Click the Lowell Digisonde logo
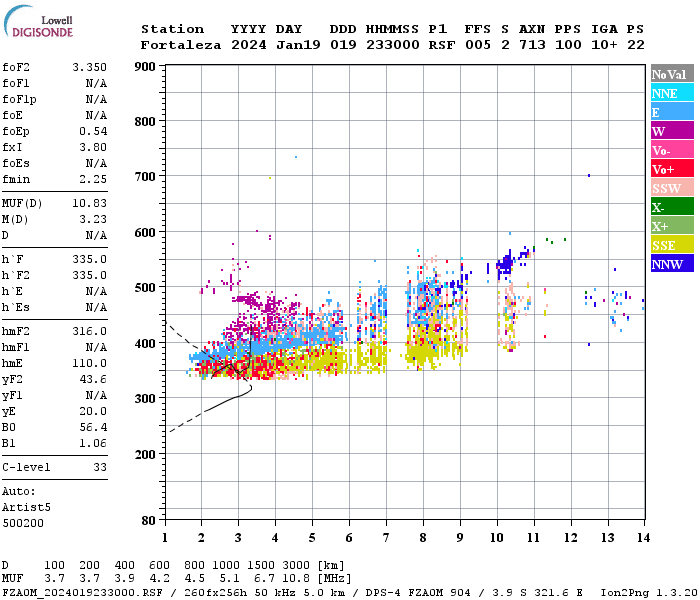Viewport: 700px width, 600px height. 38,21
